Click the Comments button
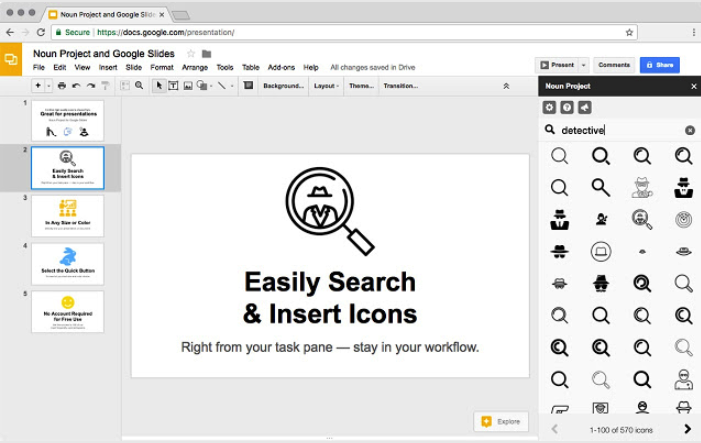The height and width of the screenshot is (443, 701). [614, 65]
